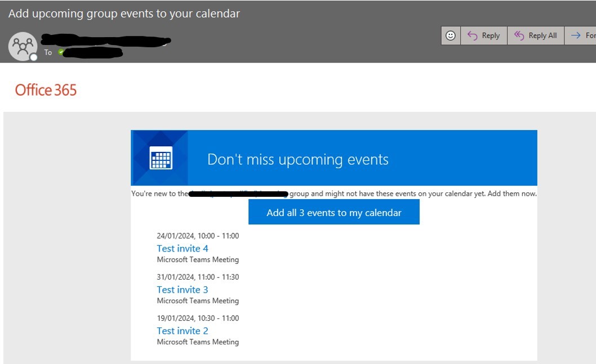
Task: Click the green presence status icon
Action: 61,52
